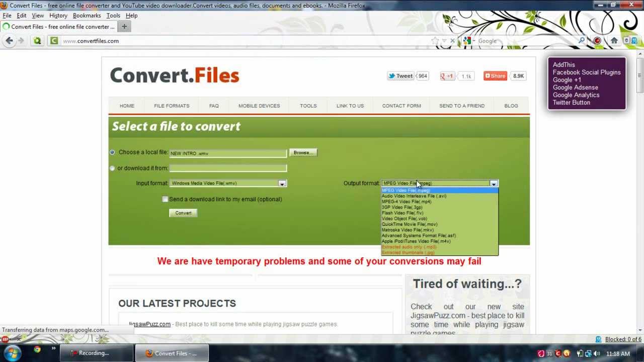Click the orange Share button
Viewport: 644px width, 362px height.
click(x=495, y=76)
